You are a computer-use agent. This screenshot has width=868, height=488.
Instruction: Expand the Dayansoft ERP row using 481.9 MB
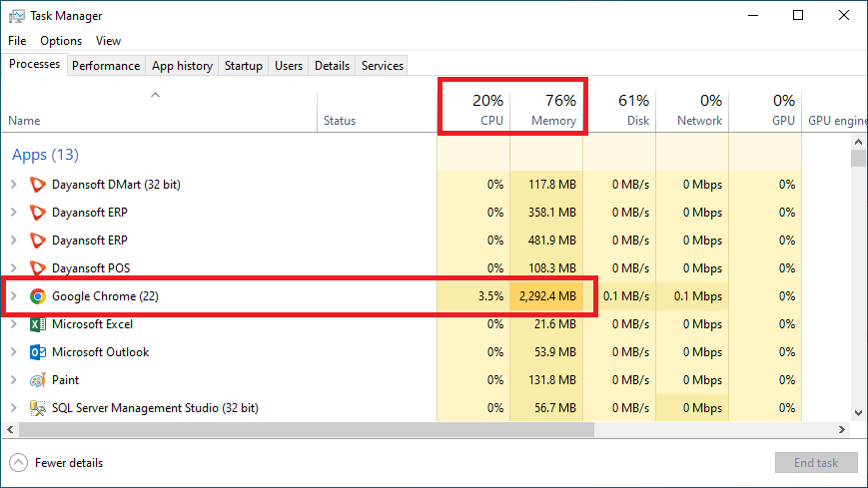click(14, 241)
